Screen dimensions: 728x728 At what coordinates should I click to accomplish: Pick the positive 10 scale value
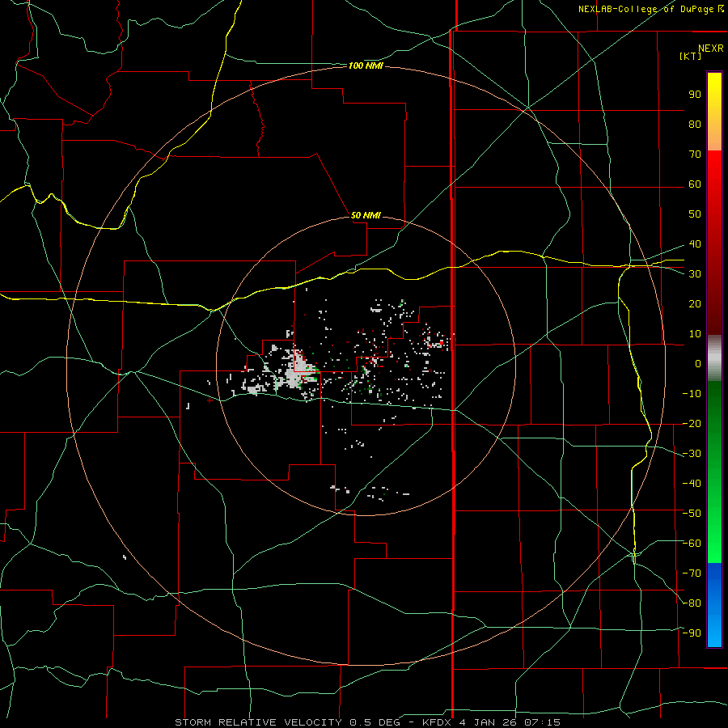(695, 334)
